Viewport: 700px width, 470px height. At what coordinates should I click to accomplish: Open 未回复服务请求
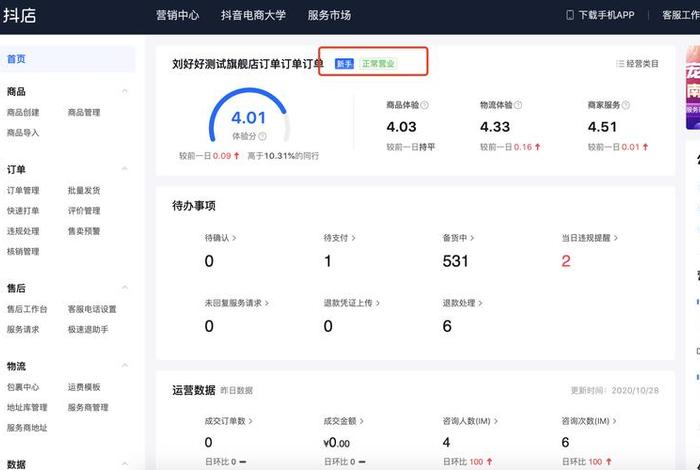click(237, 303)
